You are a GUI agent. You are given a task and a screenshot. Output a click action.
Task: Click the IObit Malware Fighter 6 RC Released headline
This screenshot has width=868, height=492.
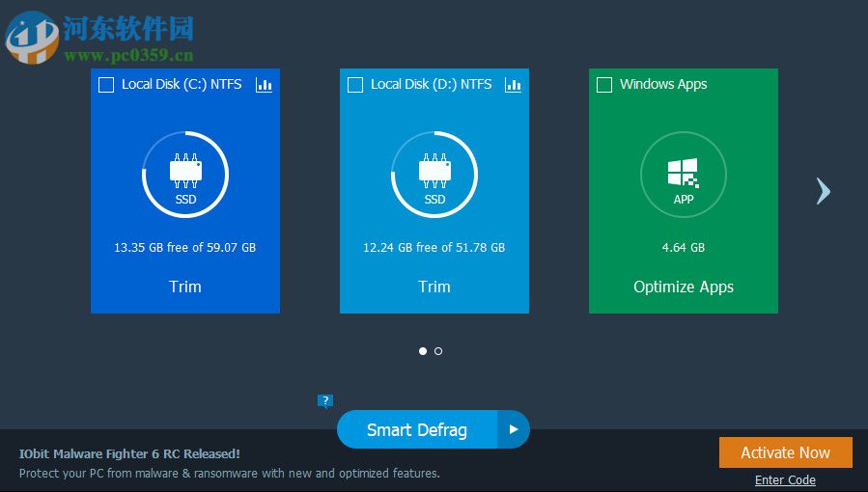[x=129, y=453]
